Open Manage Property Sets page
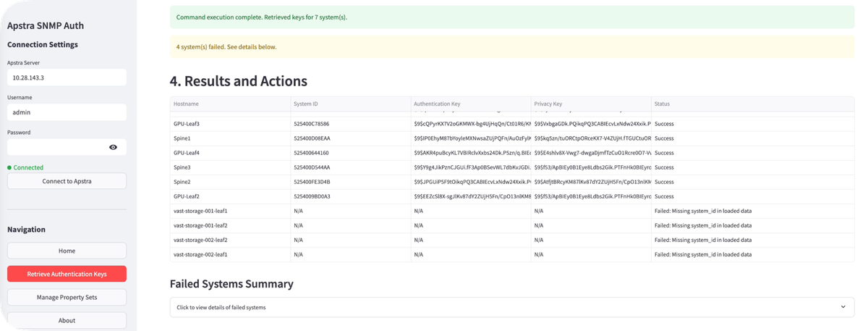This screenshot has height=331, width=868. pos(67,297)
